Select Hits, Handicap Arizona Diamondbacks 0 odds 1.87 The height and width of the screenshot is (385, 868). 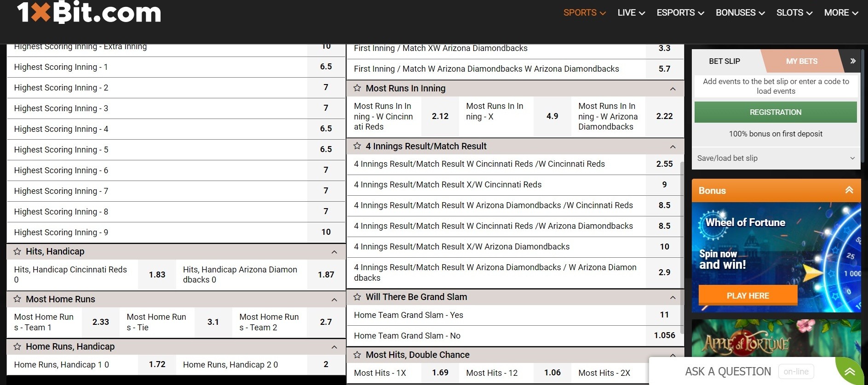[326, 275]
